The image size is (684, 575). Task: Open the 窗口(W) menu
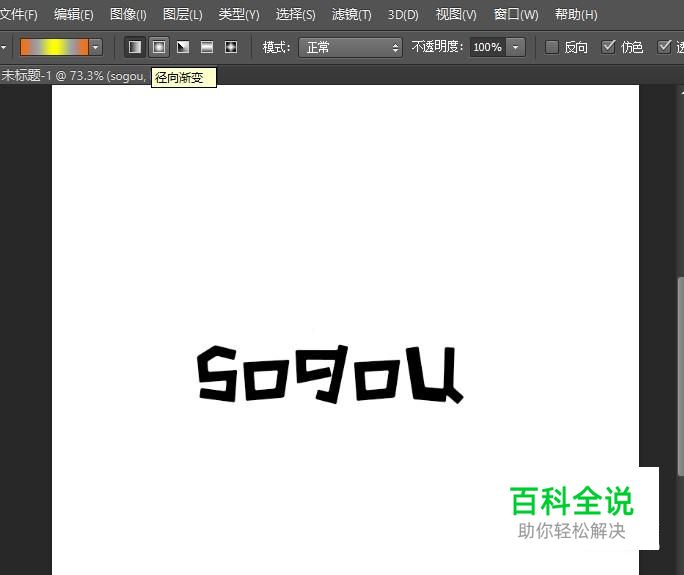tap(516, 14)
